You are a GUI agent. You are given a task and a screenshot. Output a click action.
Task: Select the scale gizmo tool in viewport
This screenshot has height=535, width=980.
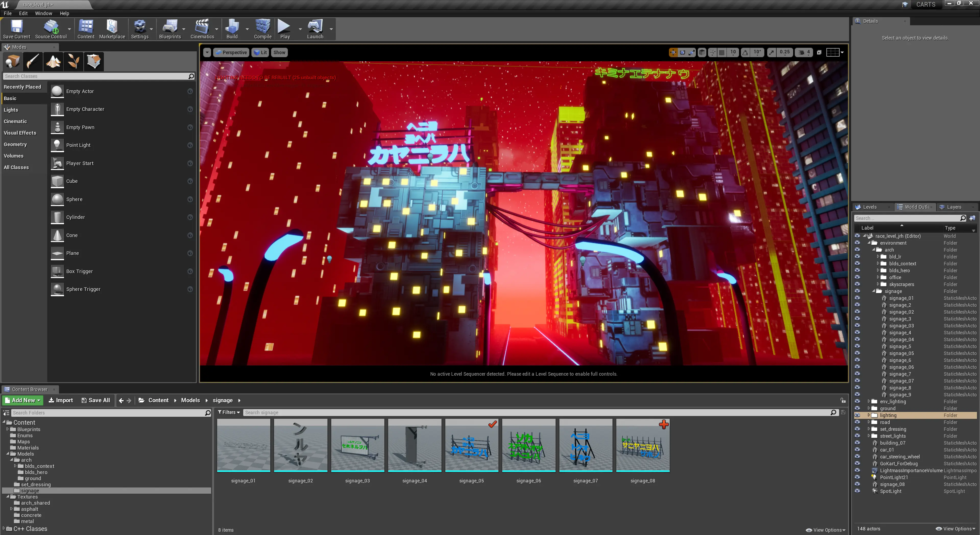pos(692,53)
